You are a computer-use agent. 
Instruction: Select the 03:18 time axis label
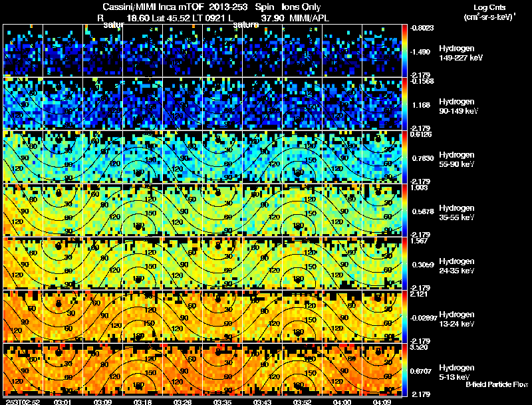click(x=142, y=402)
